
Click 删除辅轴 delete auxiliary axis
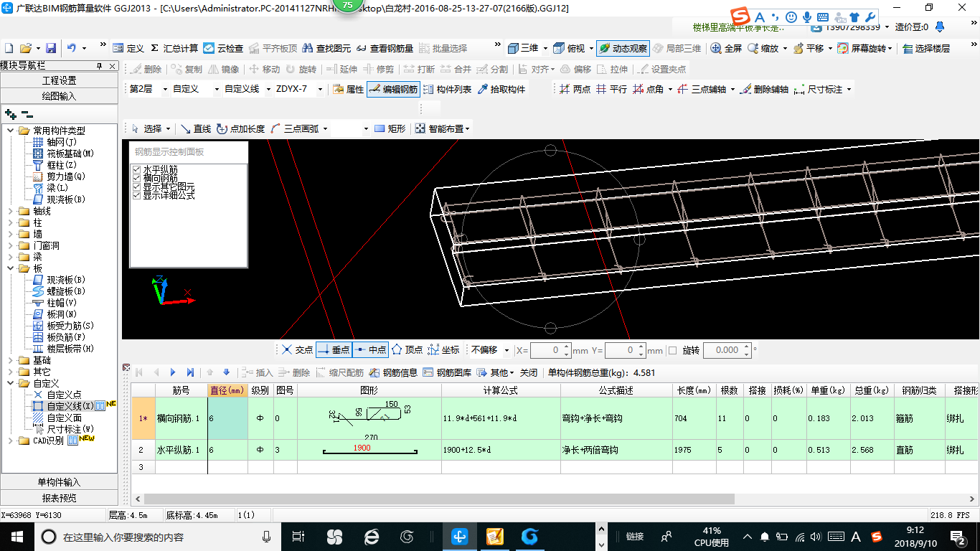click(x=765, y=90)
